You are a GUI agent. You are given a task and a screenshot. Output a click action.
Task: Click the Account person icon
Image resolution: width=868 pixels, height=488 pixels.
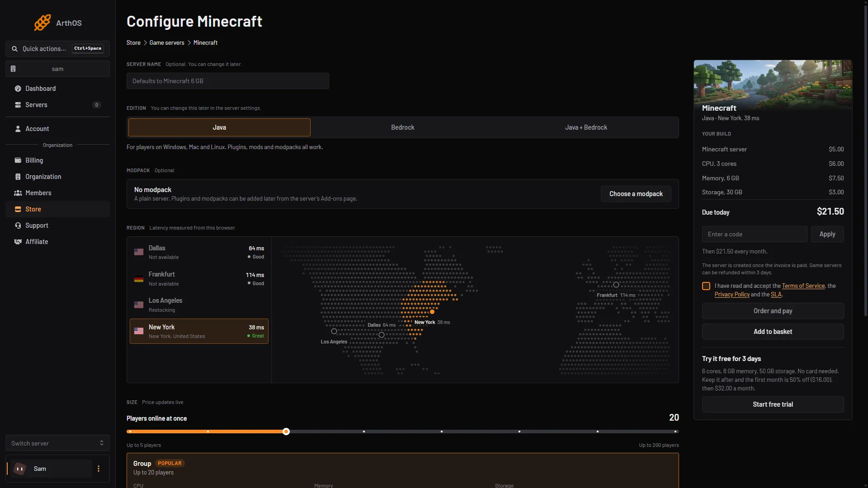point(18,129)
